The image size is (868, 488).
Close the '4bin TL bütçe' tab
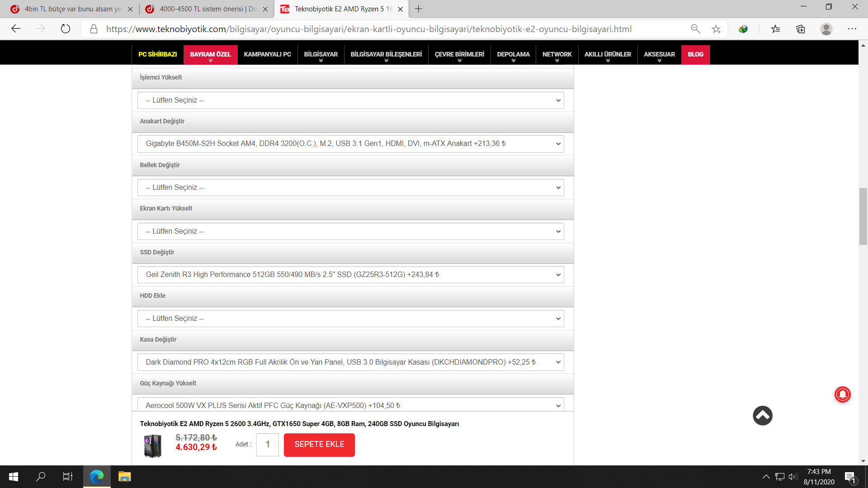coord(130,9)
